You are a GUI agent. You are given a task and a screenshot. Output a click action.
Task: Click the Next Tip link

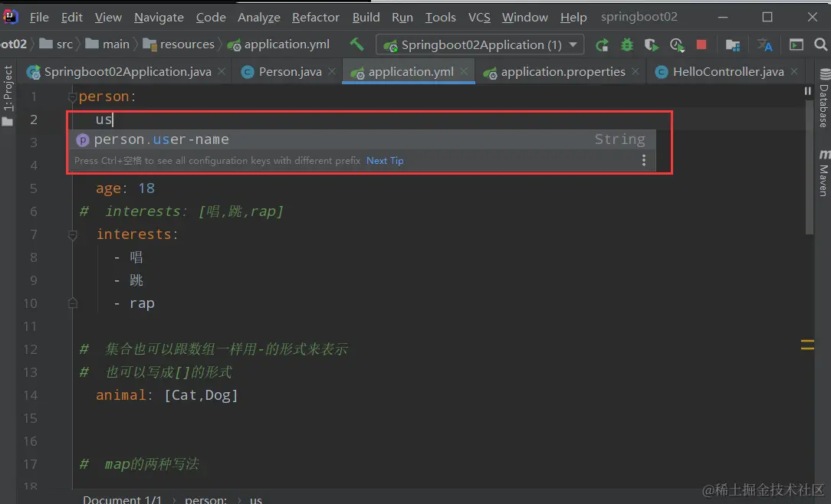tap(385, 160)
